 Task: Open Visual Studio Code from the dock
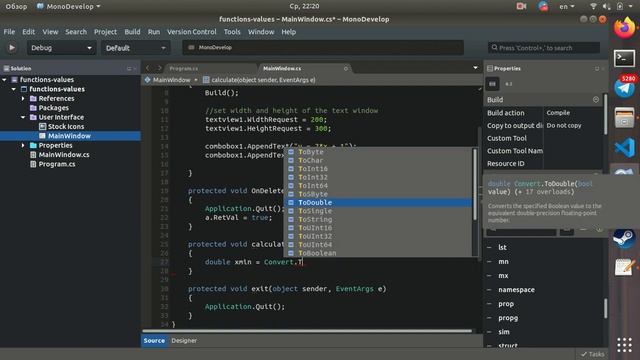[624, 147]
